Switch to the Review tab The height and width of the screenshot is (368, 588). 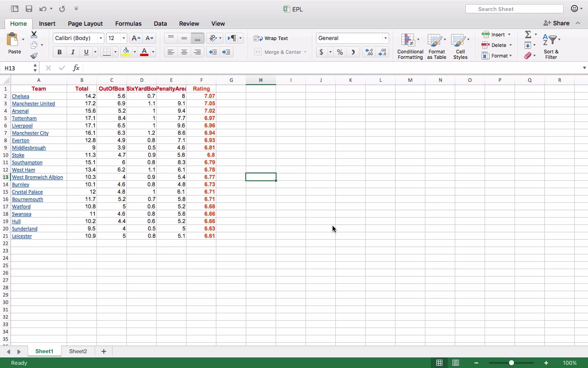pyautogui.click(x=189, y=23)
